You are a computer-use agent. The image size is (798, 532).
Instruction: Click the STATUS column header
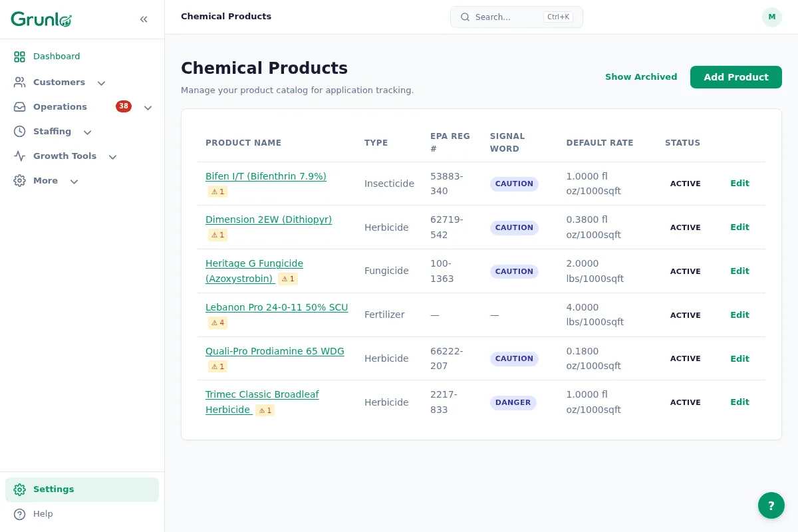click(x=682, y=143)
